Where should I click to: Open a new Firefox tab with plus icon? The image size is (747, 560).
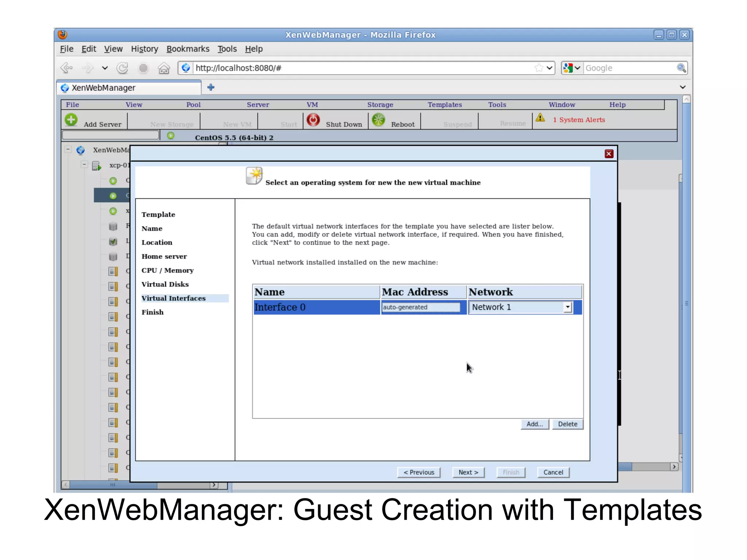pos(211,87)
